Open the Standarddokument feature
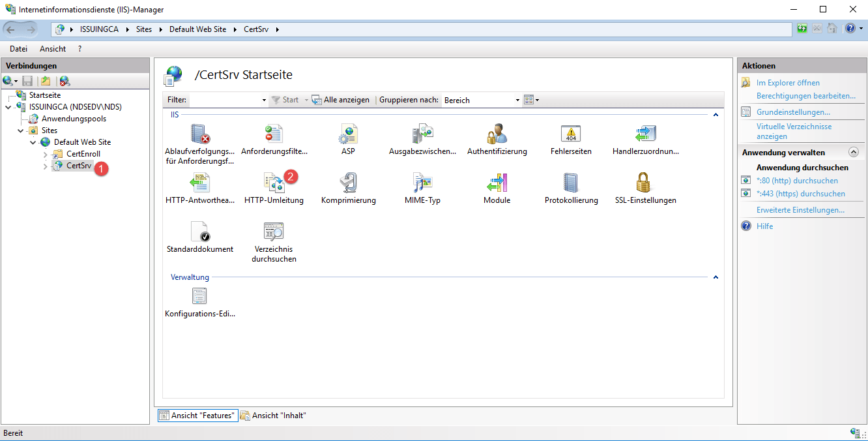The height and width of the screenshot is (441, 868). (199, 232)
